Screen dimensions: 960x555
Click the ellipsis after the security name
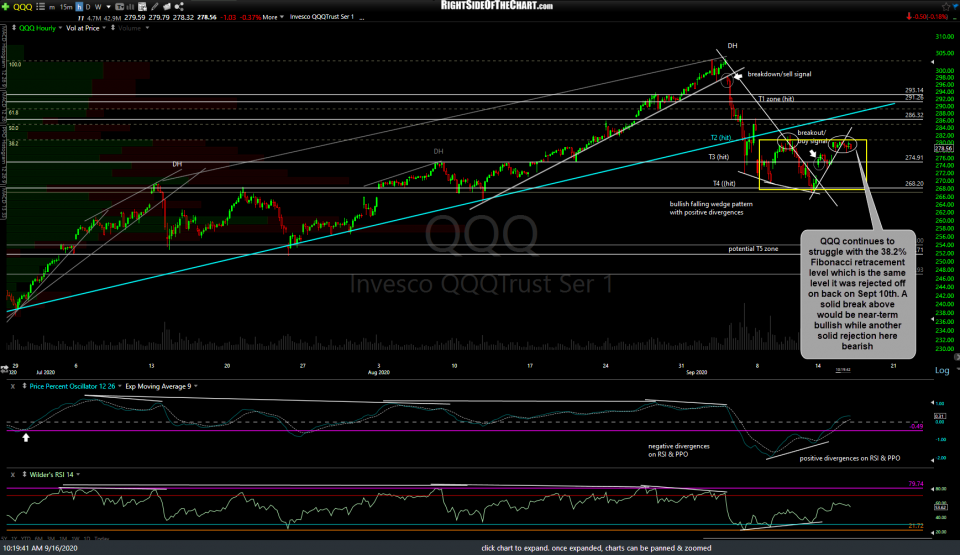[361, 18]
